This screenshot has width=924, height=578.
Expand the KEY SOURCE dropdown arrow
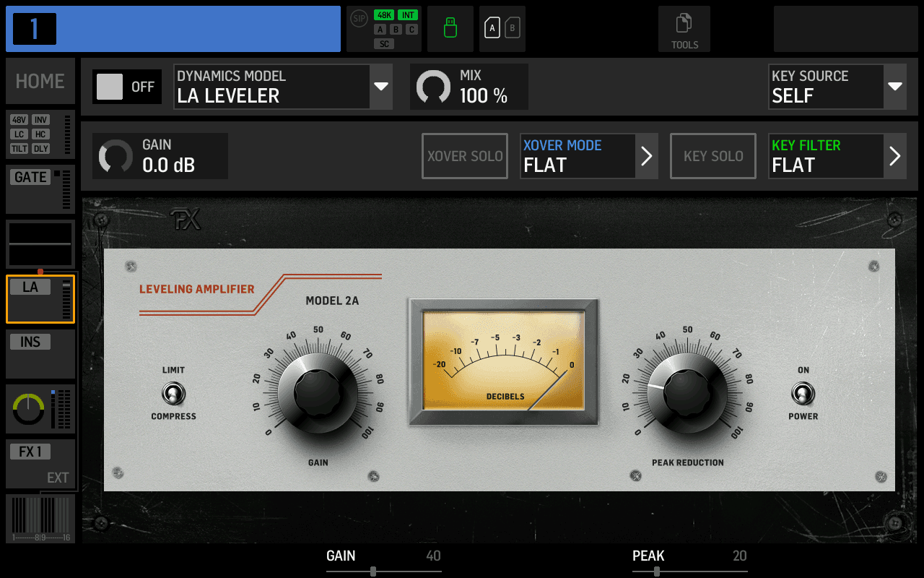coord(895,87)
